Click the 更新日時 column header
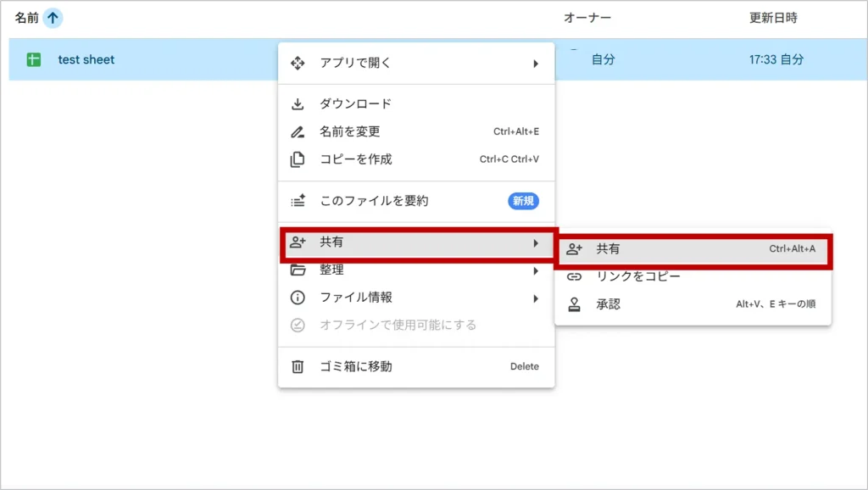This screenshot has height=490, width=868. click(773, 18)
